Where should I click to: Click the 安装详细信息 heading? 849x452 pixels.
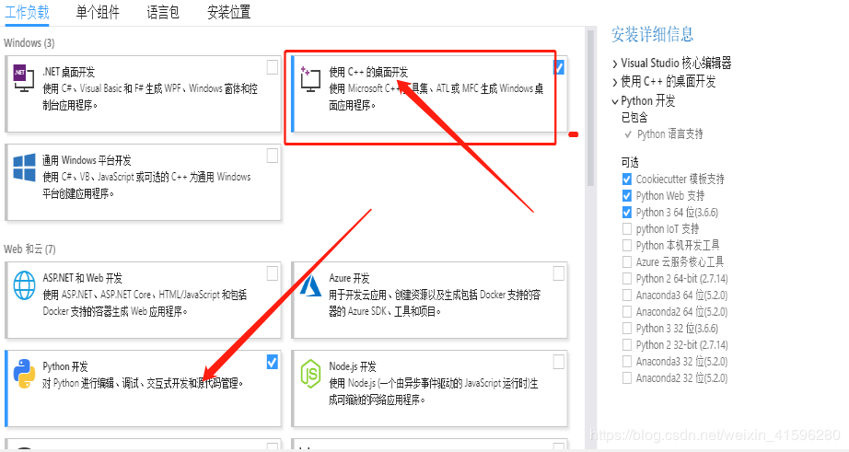click(652, 35)
